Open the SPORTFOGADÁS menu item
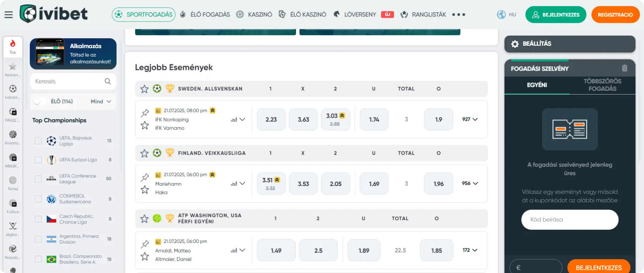Image resolution: width=644 pixels, height=273 pixels. [x=144, y=15]
